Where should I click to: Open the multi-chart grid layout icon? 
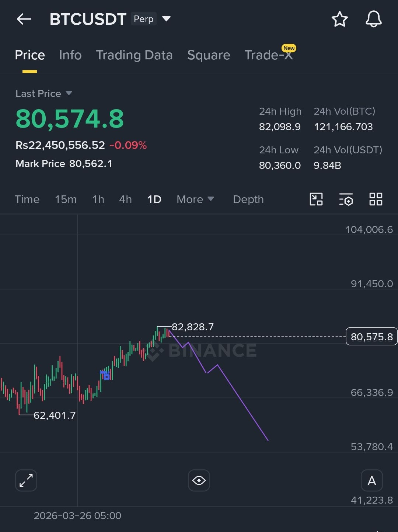pos(376,199)
